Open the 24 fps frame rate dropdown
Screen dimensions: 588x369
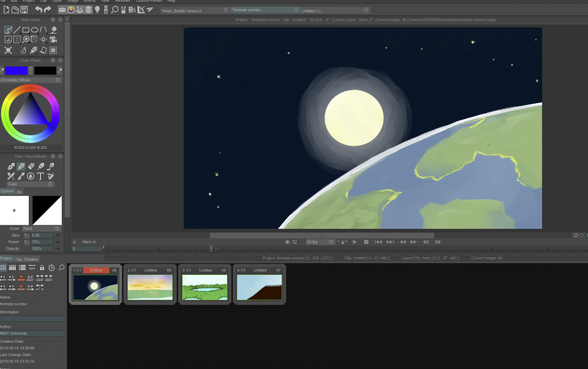(x=320, y=242)
